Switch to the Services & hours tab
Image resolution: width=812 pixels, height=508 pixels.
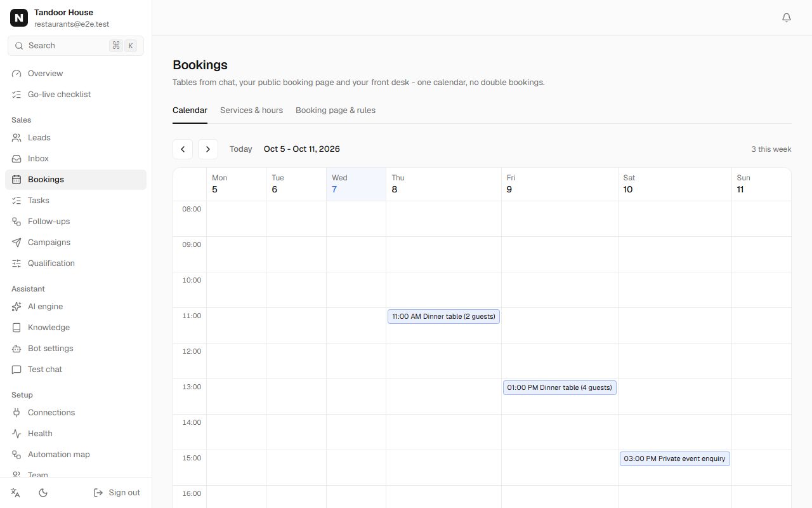pyautogui.click(x=251, y=110)
